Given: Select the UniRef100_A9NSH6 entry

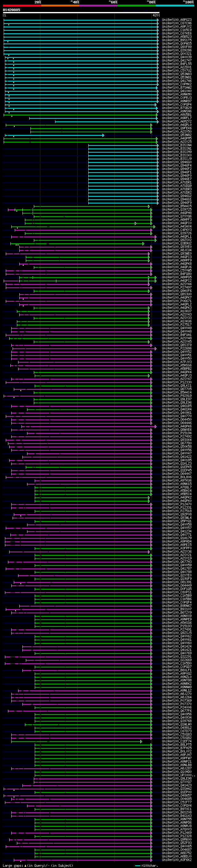Looking at the screenshot, I should point(177,111).
